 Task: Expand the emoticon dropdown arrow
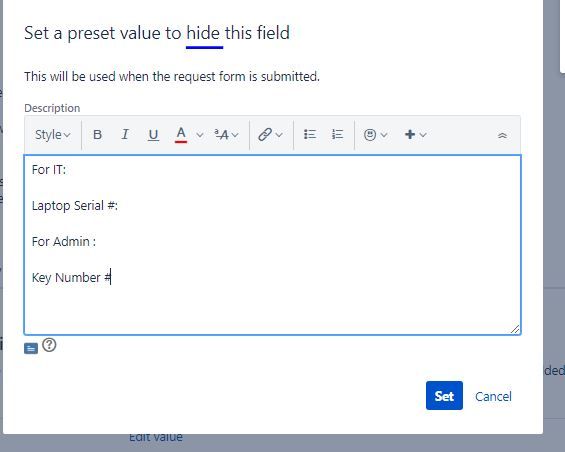click(384, 135)
